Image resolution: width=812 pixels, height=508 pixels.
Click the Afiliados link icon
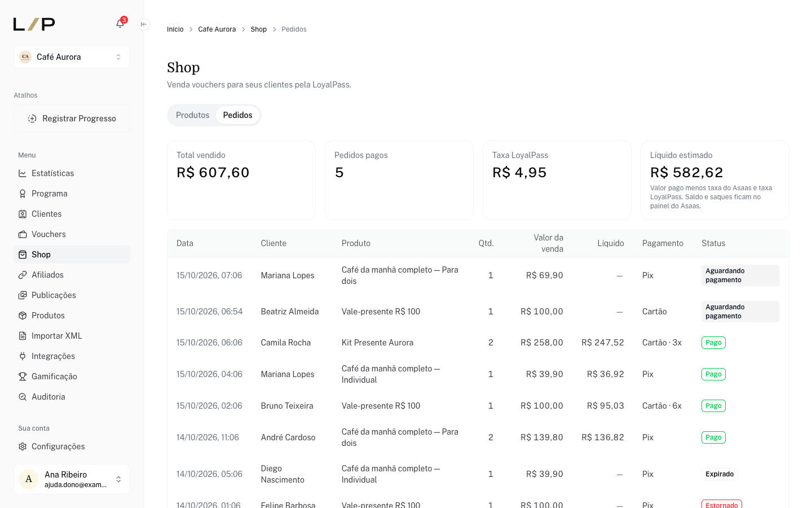click(23, 275)
